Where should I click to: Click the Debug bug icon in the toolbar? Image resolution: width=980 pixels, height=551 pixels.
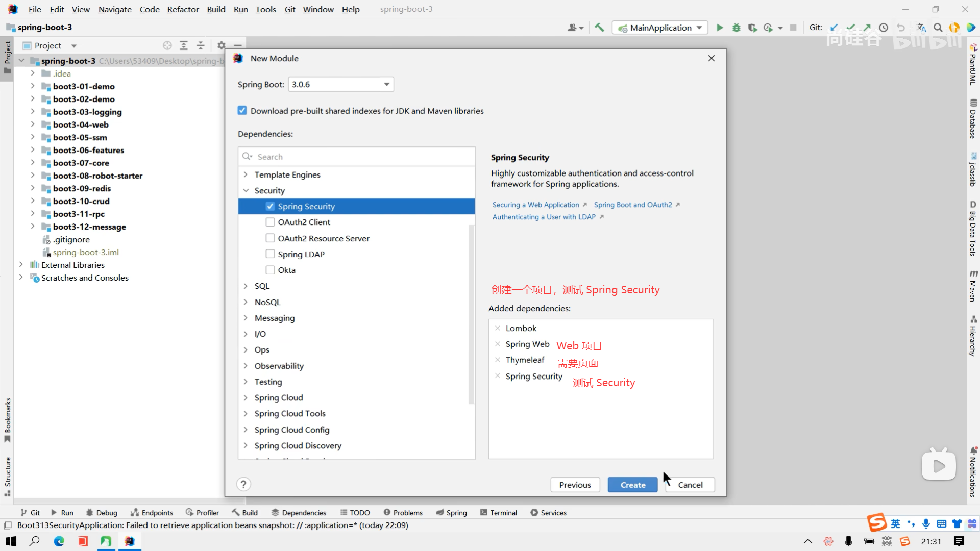(x=736, y=28)
